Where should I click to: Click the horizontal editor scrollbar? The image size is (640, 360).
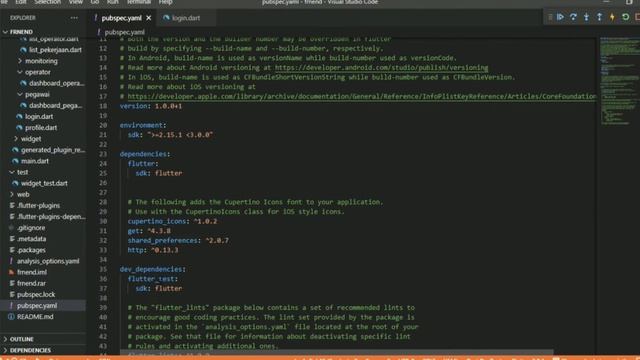point(337,352)
